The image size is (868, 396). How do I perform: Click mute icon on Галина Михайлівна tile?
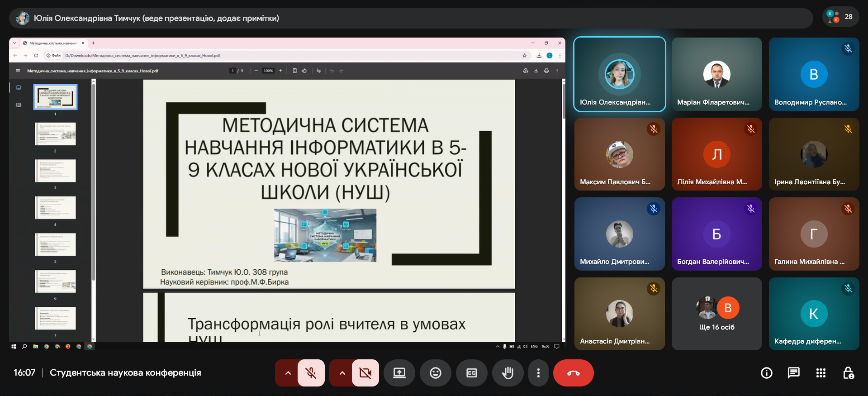[x=848, y=209]
